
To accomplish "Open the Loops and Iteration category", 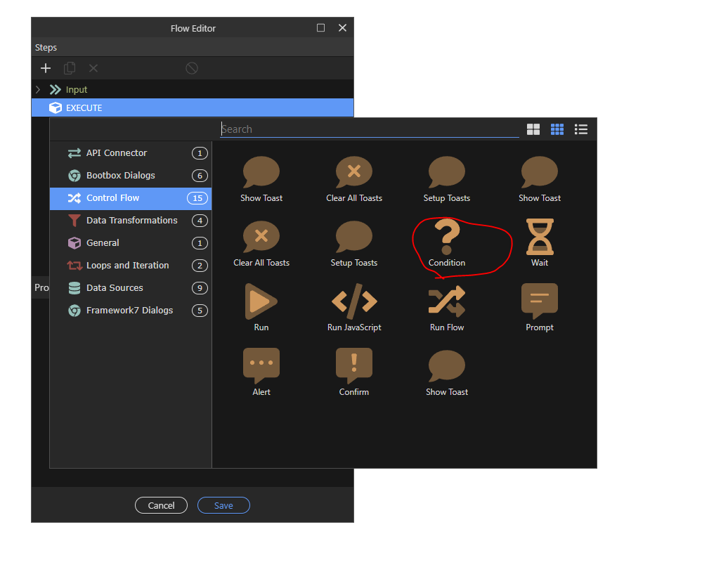I will coord(127,266).
